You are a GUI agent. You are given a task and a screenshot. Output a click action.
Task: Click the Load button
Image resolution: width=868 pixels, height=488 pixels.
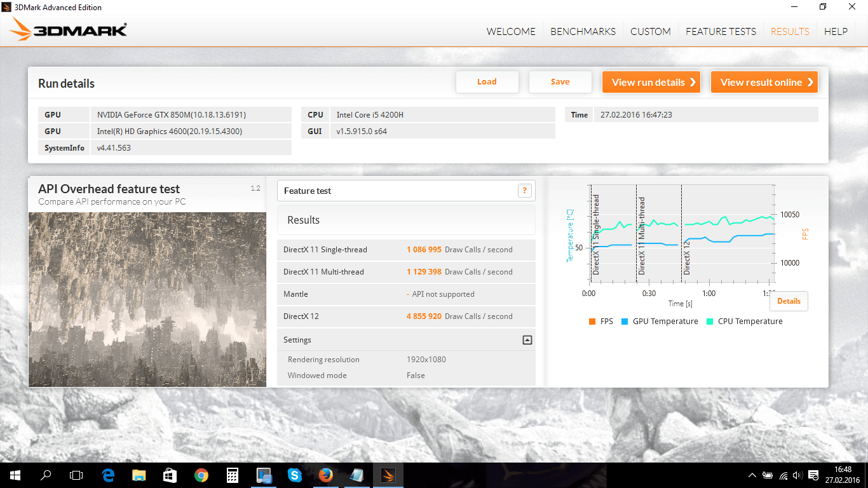click(487, 82)
